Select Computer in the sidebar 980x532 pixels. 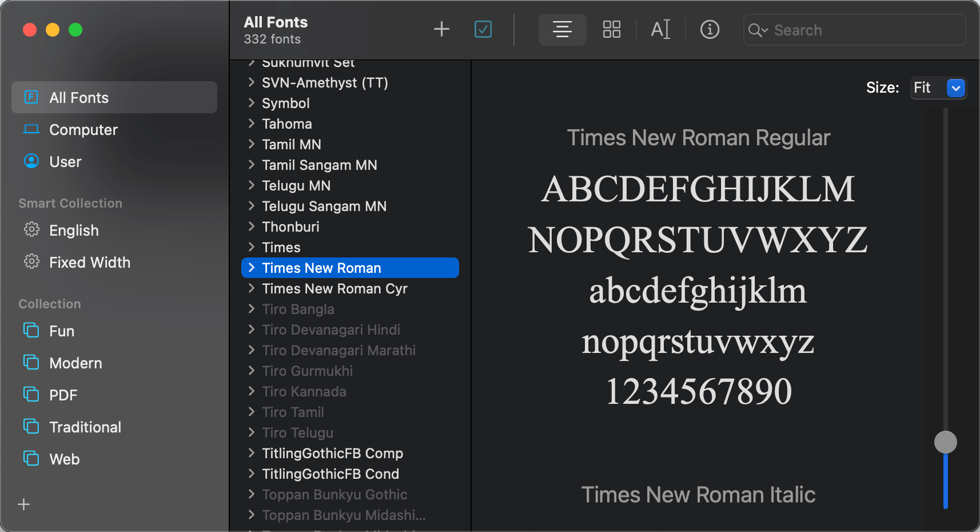point(114,129)
